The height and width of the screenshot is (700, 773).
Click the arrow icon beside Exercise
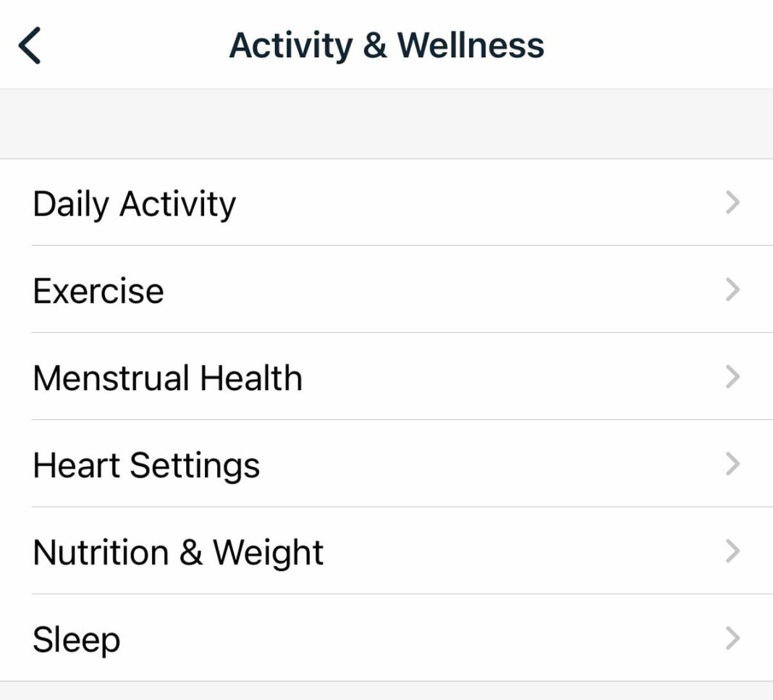point(732,290)
